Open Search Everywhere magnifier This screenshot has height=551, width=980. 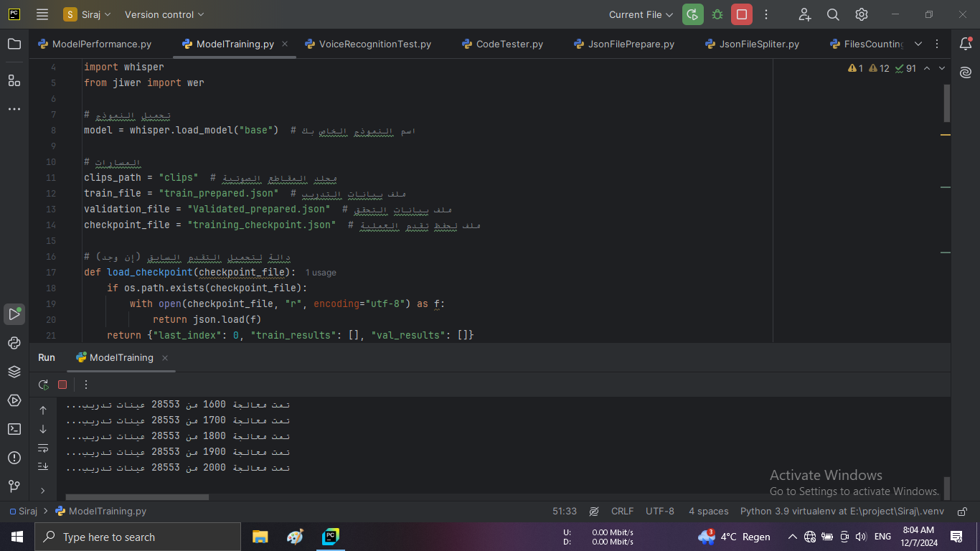(x=833, y=14)
